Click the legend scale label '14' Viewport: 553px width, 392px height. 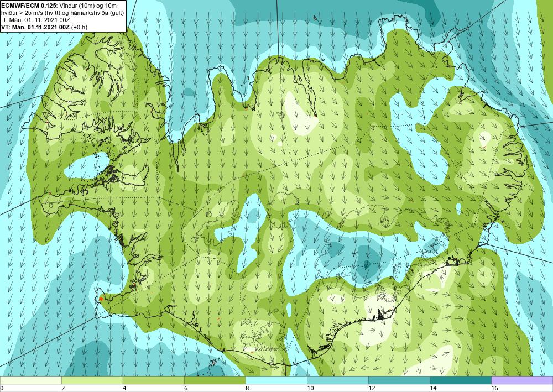point(433,388)
